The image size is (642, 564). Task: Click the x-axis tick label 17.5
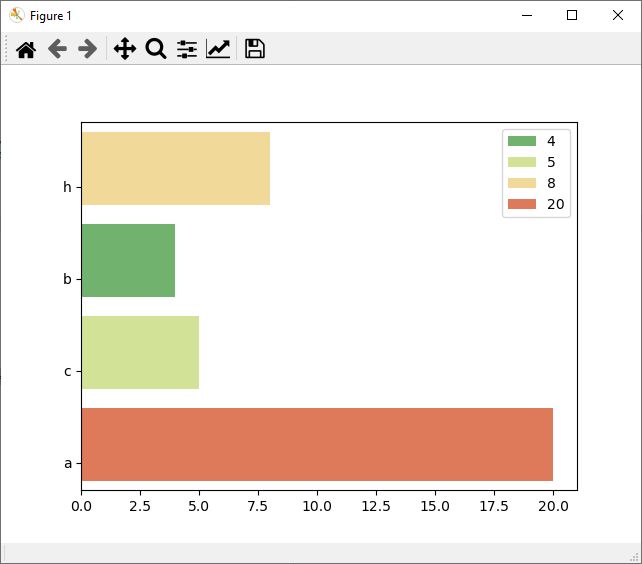(x=494, y=506)
